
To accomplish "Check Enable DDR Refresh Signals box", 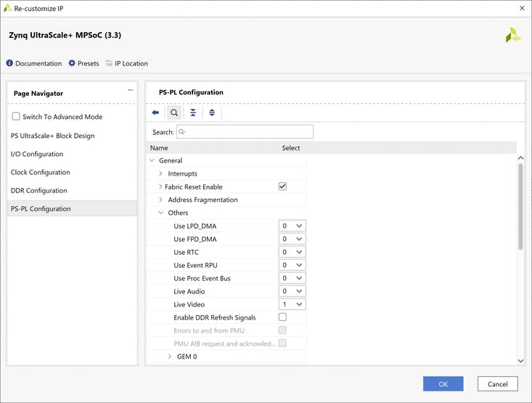I will point(282,317).
